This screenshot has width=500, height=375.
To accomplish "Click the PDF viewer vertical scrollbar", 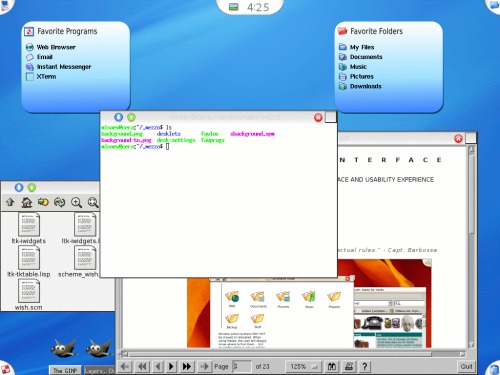I will tap(471, 247).
